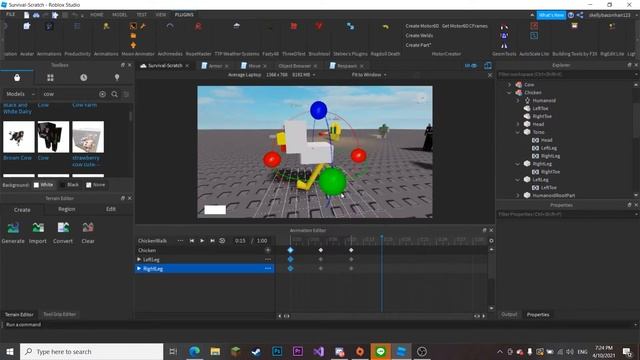Select the Brown Cow thumbnail
Viewport: 640px width, 360px height.
[19, 137]
